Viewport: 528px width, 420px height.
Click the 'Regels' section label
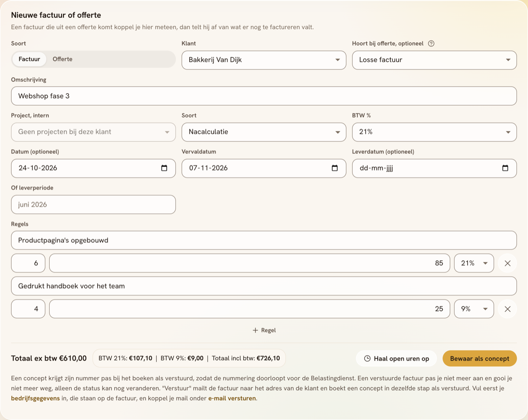point(20,224)
